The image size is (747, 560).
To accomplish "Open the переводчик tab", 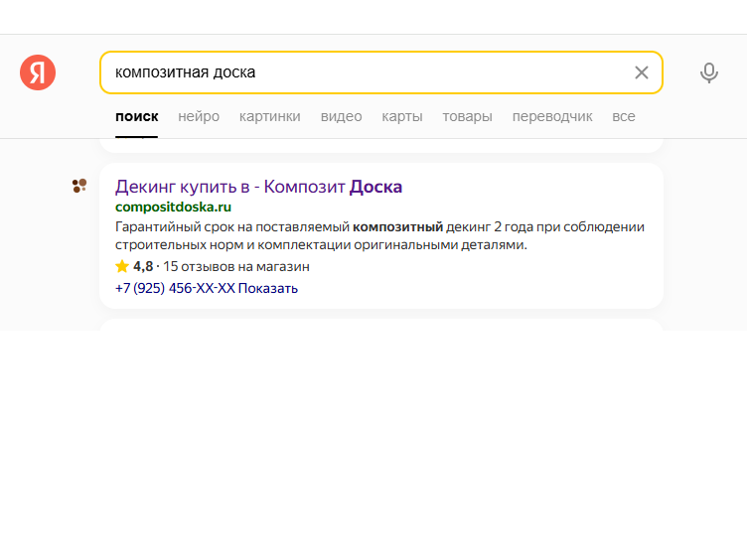I will pos(552,117).
